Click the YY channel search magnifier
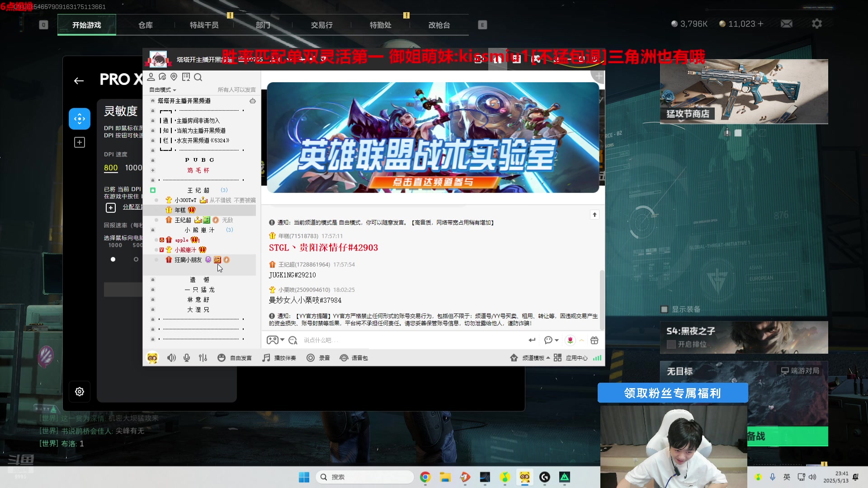The width and height of the screenshot is (868, 488). 198,77
